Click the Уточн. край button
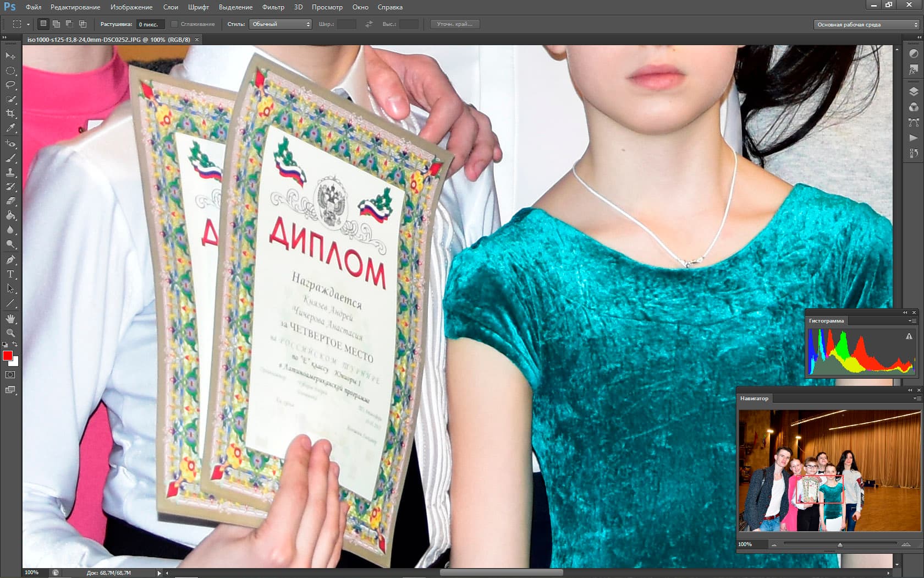Screen dimensions: 924x578 coord(455,24)
